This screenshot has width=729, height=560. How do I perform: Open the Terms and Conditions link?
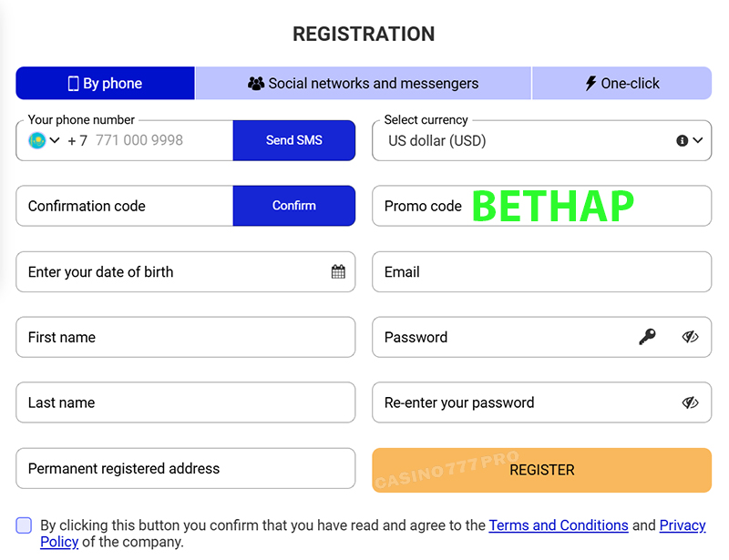pos(559,525)
